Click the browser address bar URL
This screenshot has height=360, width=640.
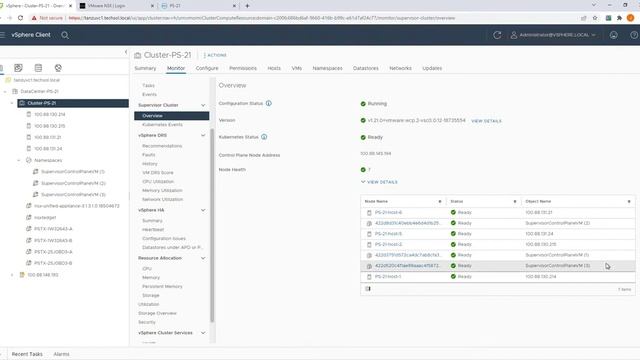pos(261,18)
